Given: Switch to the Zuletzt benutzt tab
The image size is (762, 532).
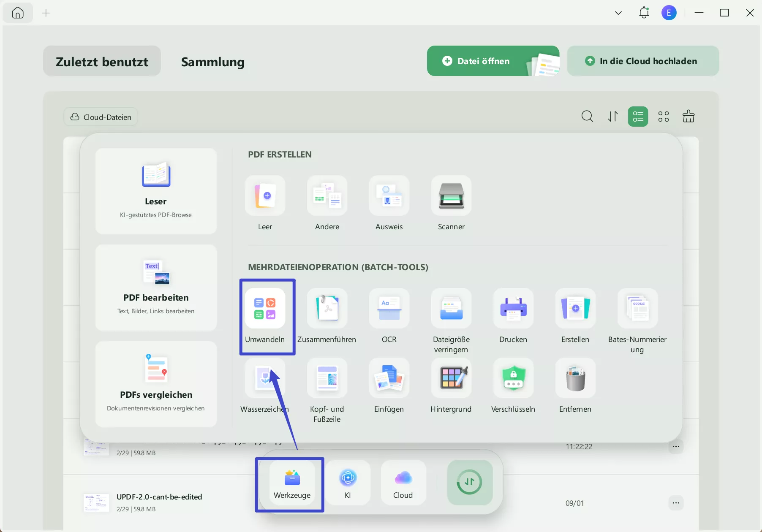Looking at the screenshot, I should pyautogui.click(x=102, y=61).
